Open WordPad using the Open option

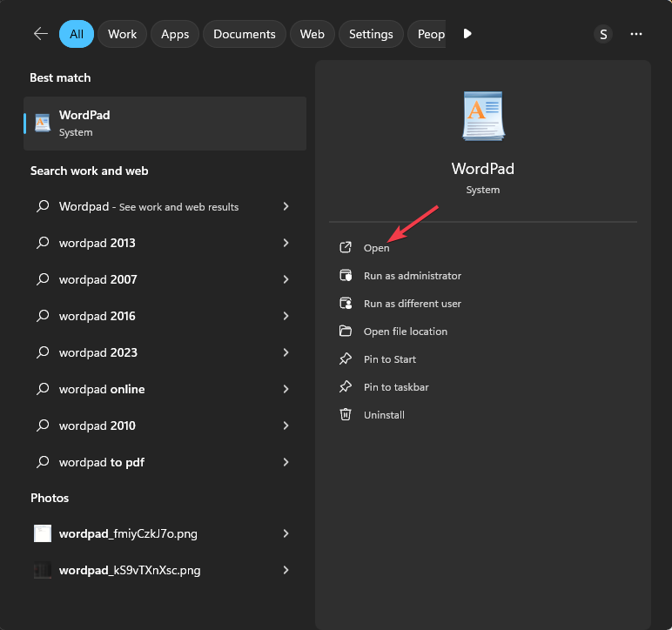point(376,248)
